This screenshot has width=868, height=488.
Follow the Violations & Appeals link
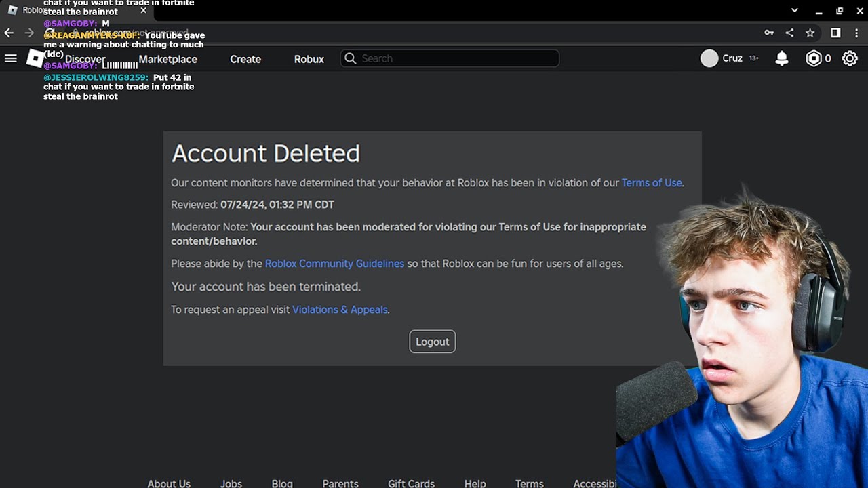point(340,310)
